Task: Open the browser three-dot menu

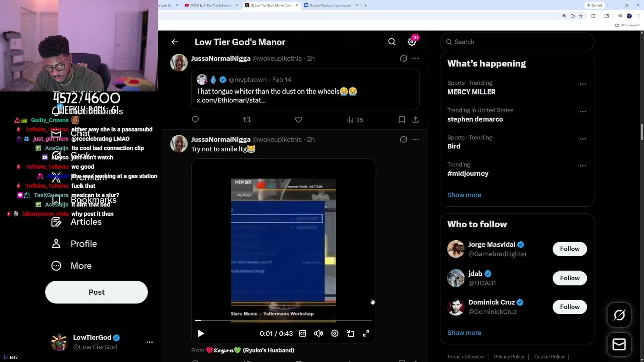Action: click(x=637, y=16)
